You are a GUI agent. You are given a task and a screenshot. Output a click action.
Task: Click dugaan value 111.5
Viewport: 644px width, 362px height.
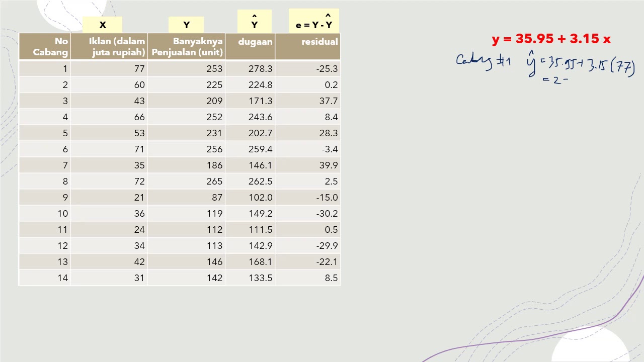pyautogui.click(x=260, y=230)
